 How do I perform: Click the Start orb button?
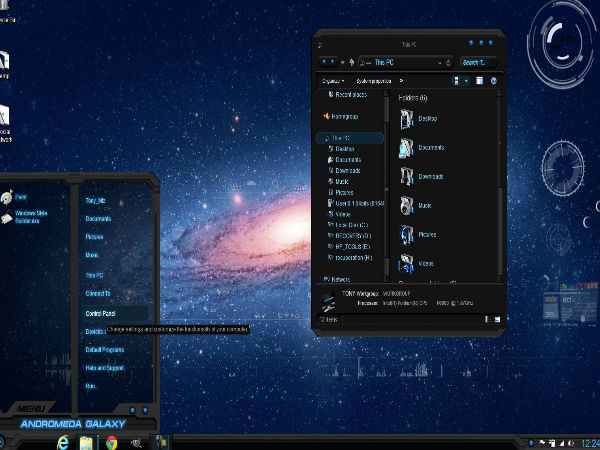pyautogui.click(x=2, y=443)
